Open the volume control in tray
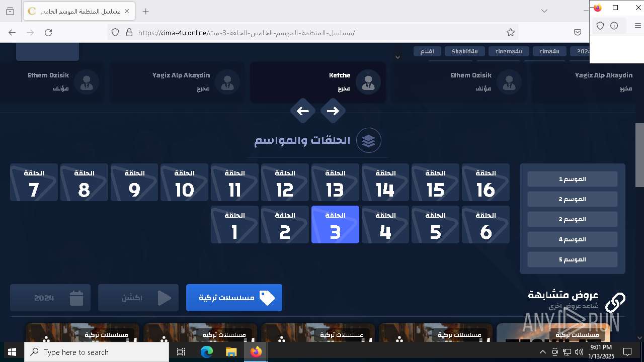The height and width of the screenshot is (362, 644). click(579, 352)
